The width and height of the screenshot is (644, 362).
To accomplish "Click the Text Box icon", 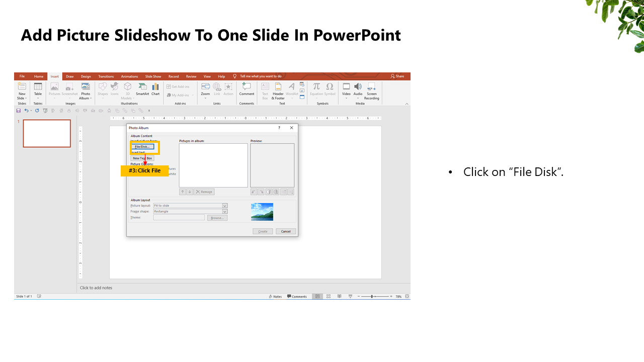I will [265, 87].
